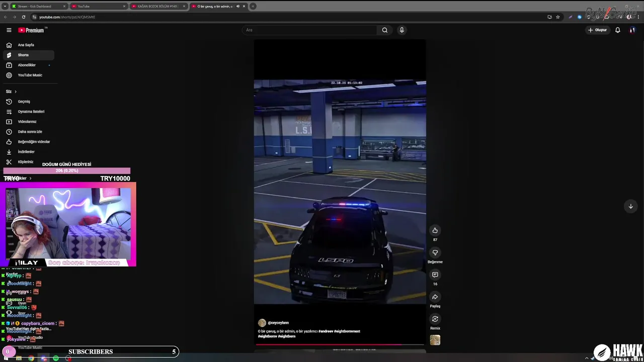This screenshot has width=644, height=362.
Task: Open the tab search dropdown
Action: point(5,7)
